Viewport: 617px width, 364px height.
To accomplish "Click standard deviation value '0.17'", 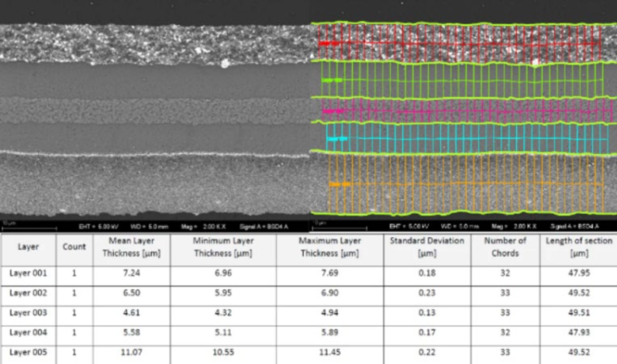I will coord(427,332).
